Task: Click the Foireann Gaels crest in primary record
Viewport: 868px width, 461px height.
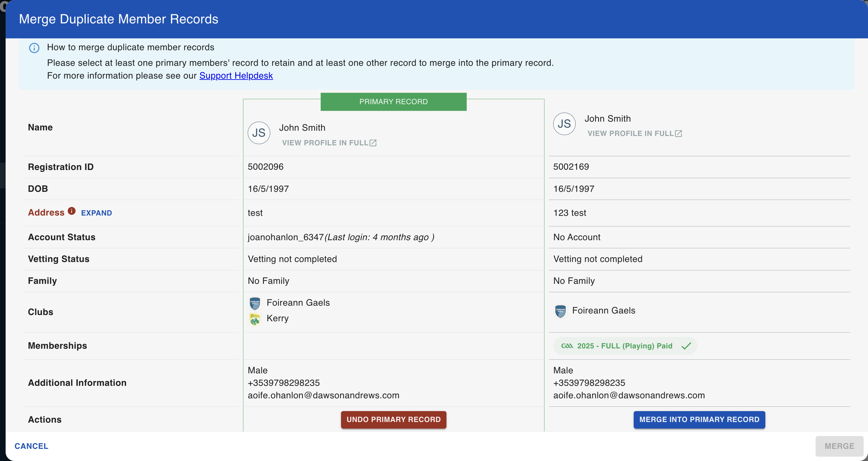Action: click(255, 303)
